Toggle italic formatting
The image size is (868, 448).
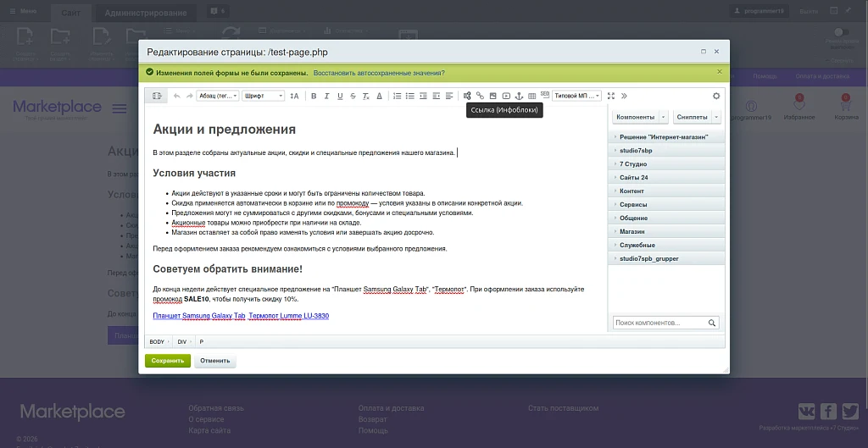(x=326, y=96)
